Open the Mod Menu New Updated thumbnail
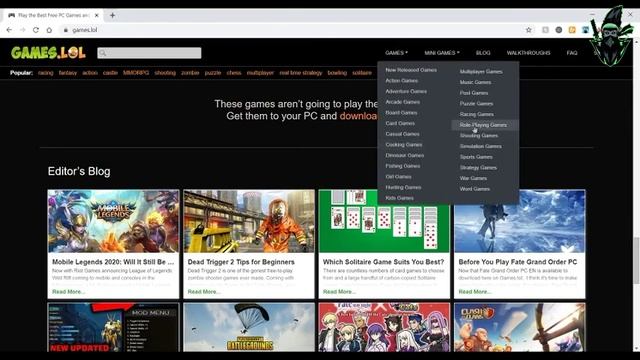640x360 pixels. [113, 327]
